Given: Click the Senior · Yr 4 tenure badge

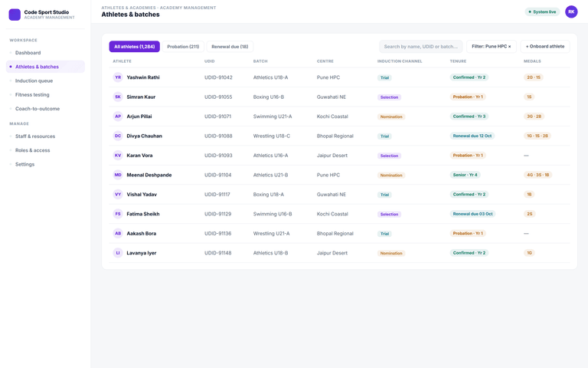Looking at the screenshot, I should 465,175.
